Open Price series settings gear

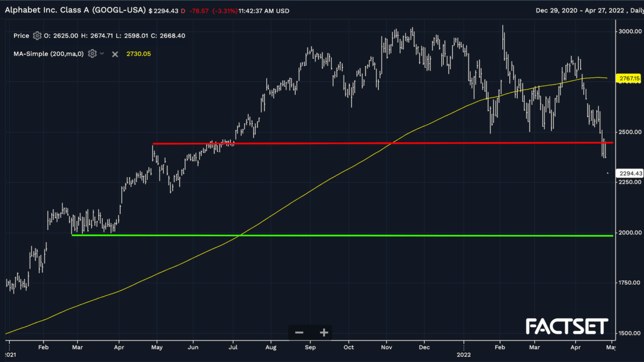click(x=37, y=36)
